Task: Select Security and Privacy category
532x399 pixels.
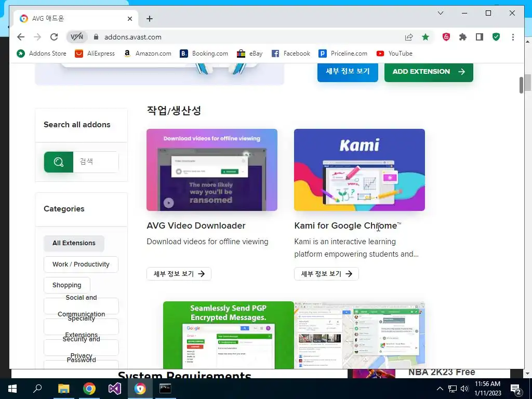Action: pyautogui.click(x=81, y=347)
